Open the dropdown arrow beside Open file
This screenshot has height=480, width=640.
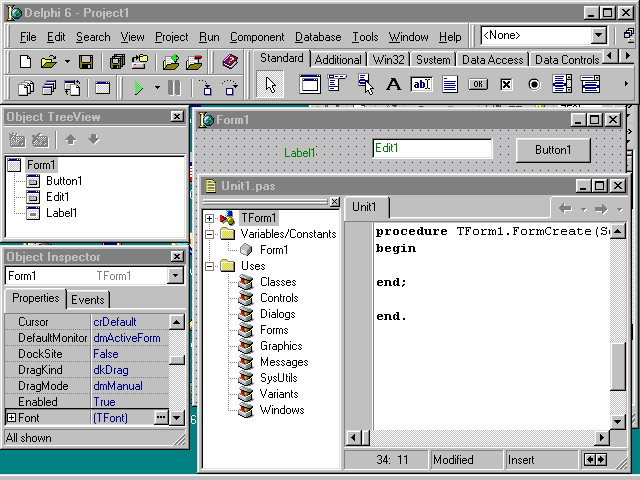click(x=67, y=62)
